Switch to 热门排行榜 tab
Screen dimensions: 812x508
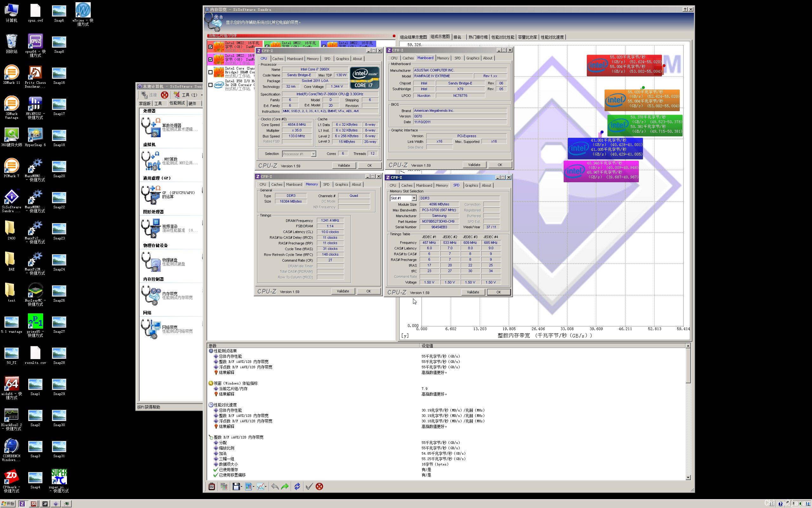(478, 37)
